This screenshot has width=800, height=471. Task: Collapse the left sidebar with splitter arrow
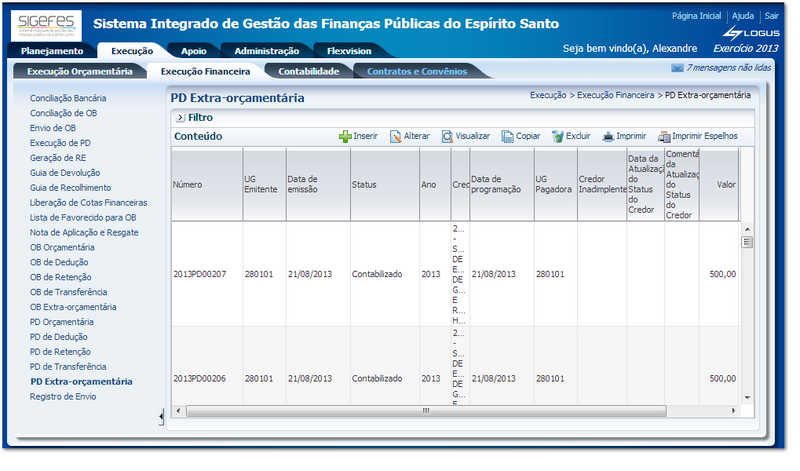point(161,417)
